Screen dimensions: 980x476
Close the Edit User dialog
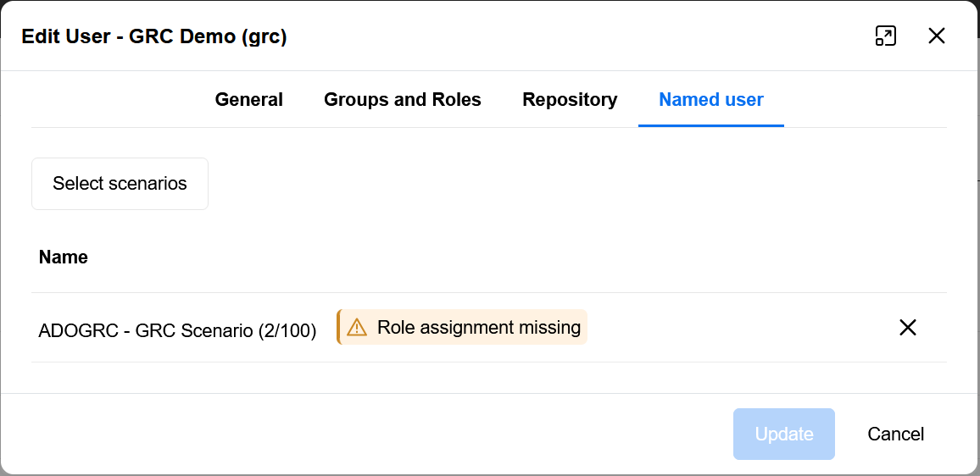[936, 36]
